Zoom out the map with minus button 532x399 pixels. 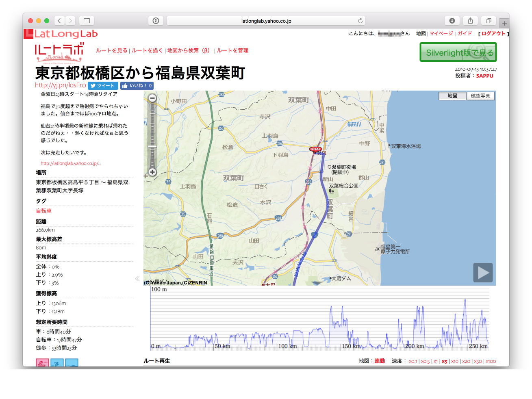[152, 98]
